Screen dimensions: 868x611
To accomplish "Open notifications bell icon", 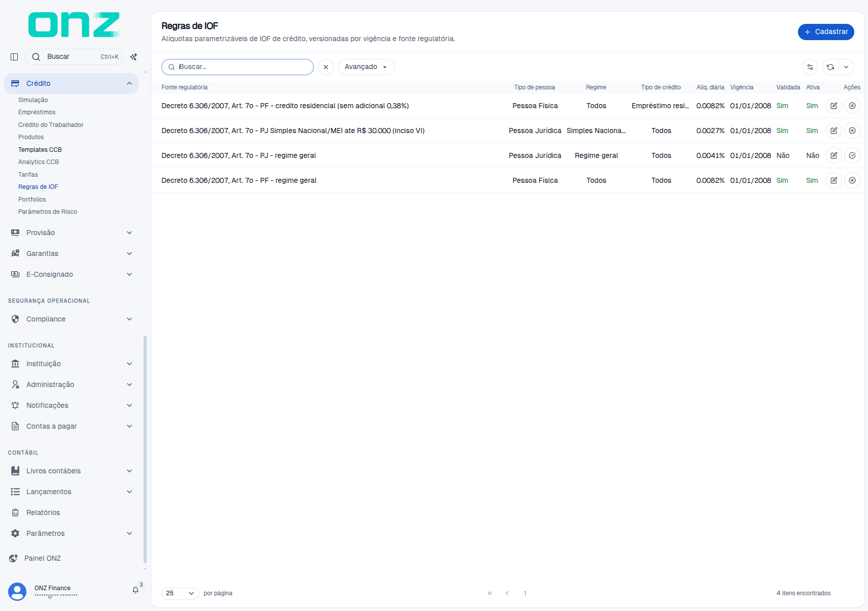I will tap(136, 590).
